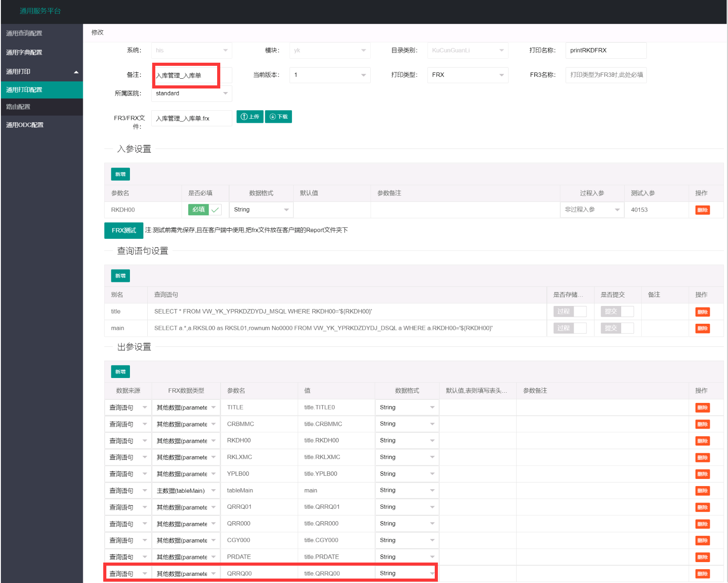Open the 非过程入参 dropdown
728x583 pixels.
click(x=592, y=209)
